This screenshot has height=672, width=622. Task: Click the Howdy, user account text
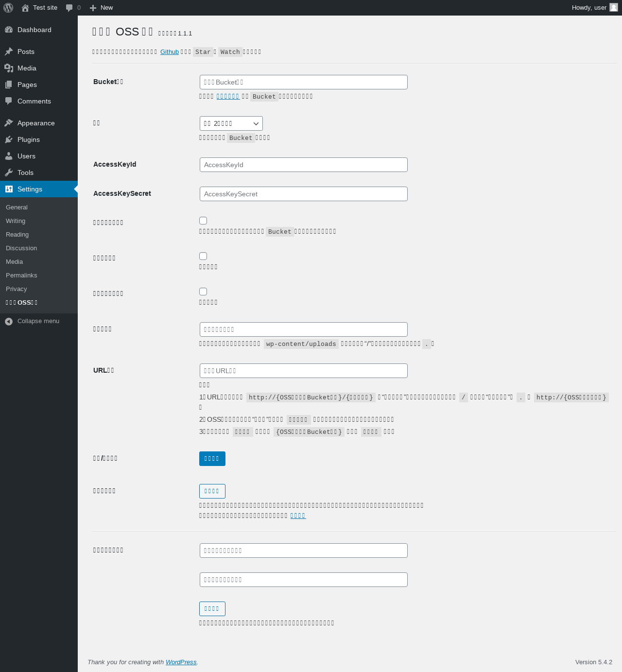point(589,8)
